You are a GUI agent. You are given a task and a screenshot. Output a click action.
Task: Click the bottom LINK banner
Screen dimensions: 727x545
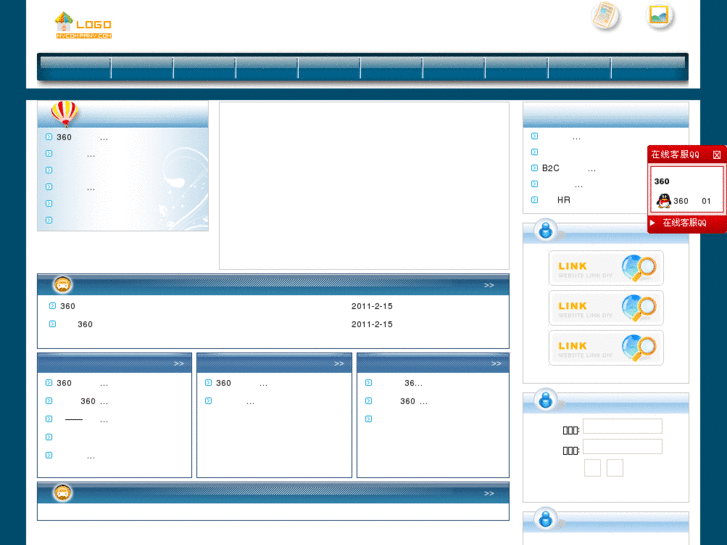coord(606,348)
